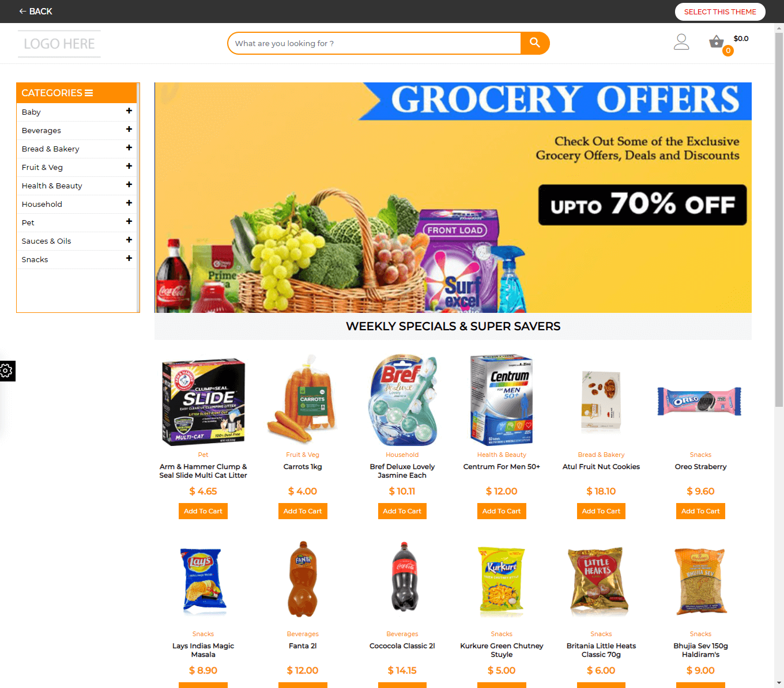
Task: Click the orange search magnifier button
Action: point(534,43)
